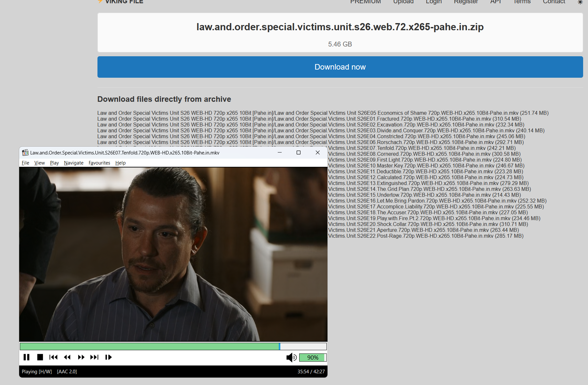Click the 5.46 GB file size text
Image resolution: width=588 pixels, height=385 pixels.
pyautogui.click(x=340, y=44)
